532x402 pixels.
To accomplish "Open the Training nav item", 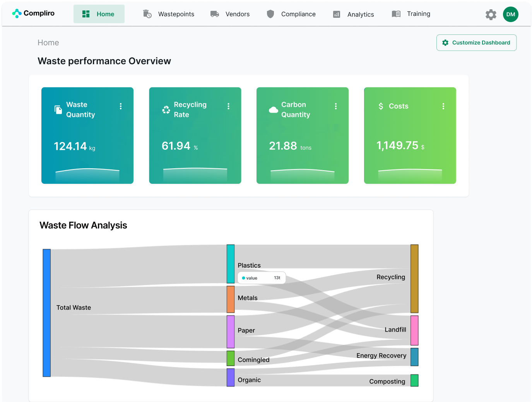I will (x=419, y=14).
